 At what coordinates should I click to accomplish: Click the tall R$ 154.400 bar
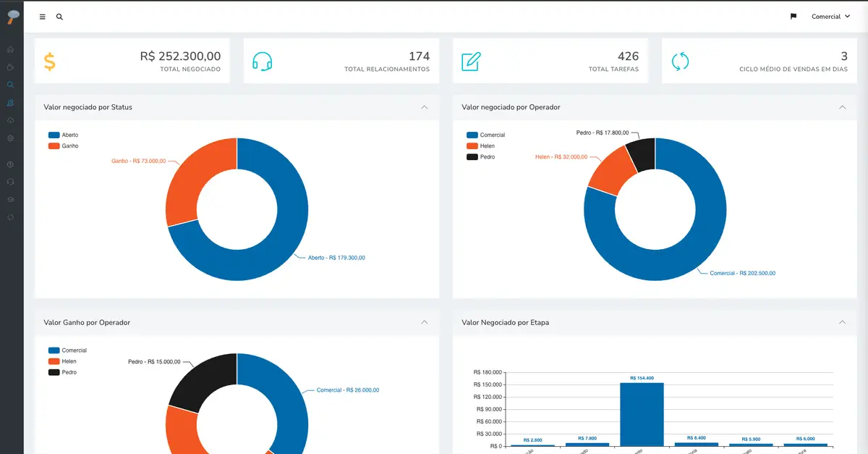[642, 414]
